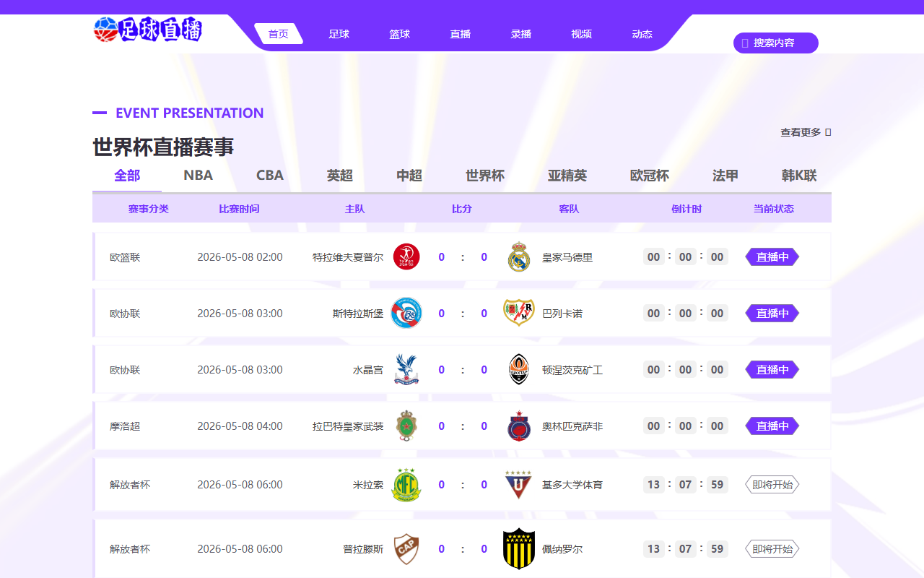Open the 直播 navigation item
The width and height of the screenshot is (924, 578).
461,34
